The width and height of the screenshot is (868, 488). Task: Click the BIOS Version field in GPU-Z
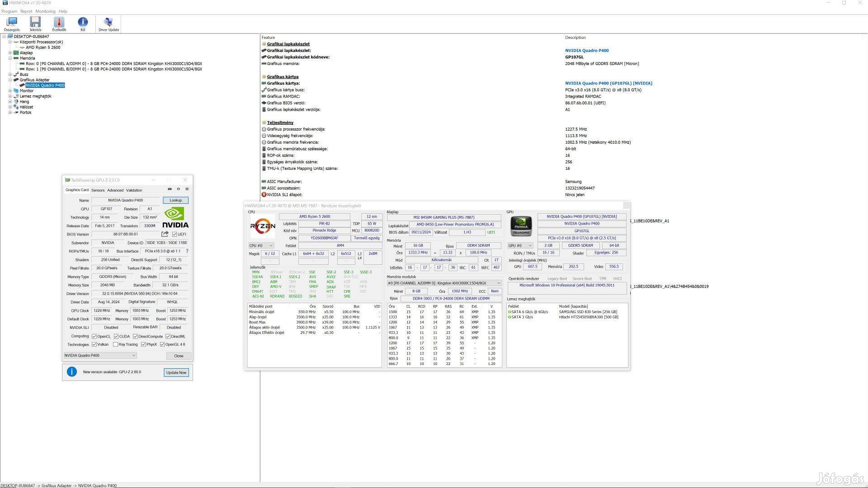coord(126,235)
